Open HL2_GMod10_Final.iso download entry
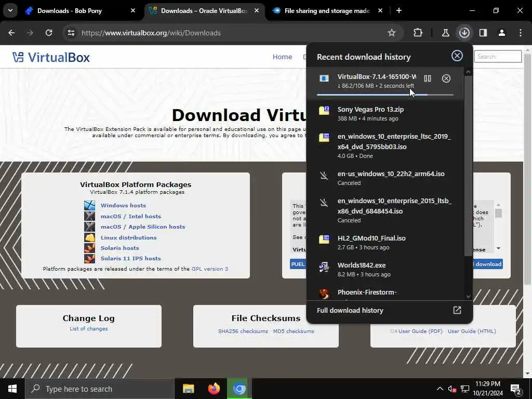This screenshot has height=399, width=532. [x=385, y=243]
